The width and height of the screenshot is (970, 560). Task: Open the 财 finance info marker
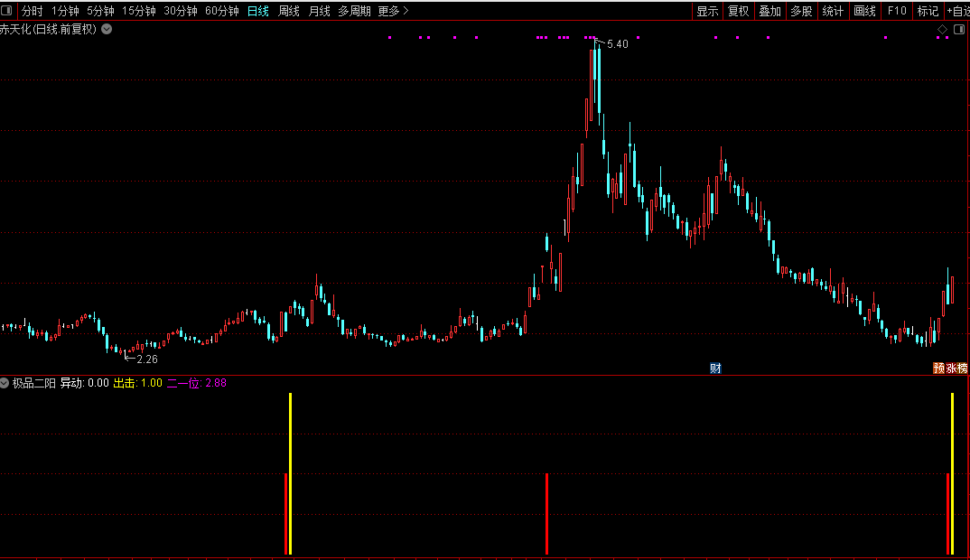(715, 369)
